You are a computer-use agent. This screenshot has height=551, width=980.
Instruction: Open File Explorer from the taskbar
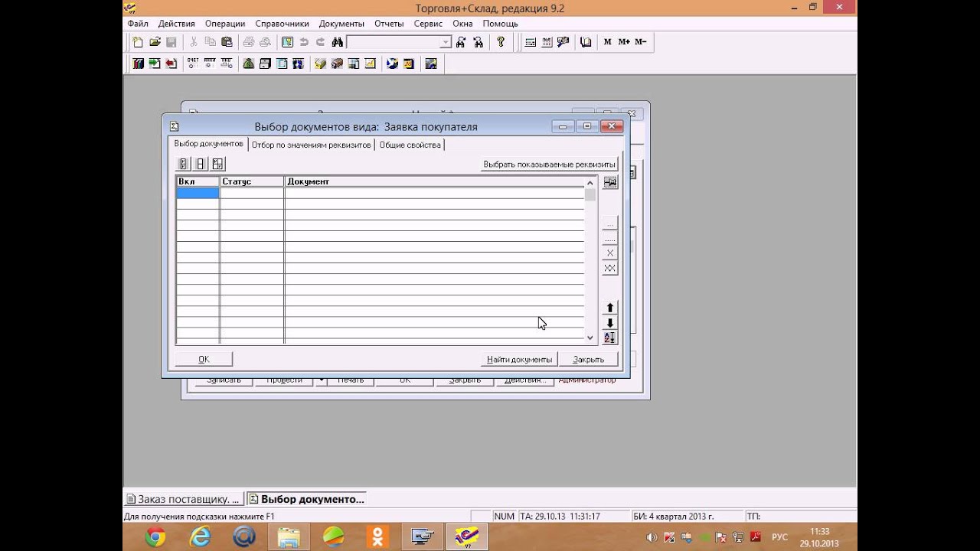289,536
